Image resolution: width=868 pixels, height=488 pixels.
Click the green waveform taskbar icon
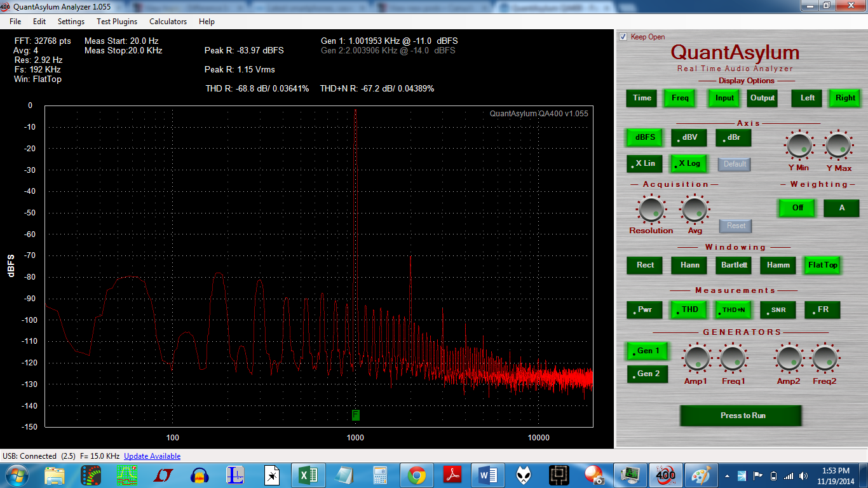coord(127,475)
